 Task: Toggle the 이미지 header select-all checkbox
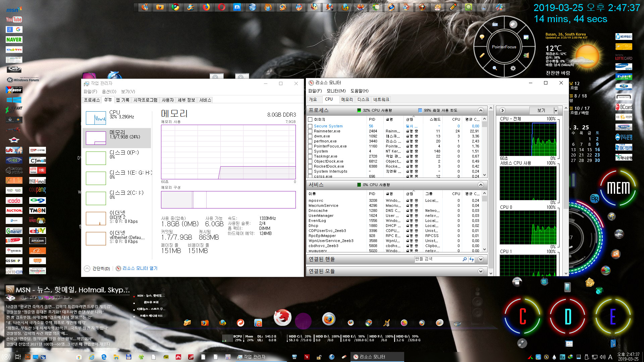(310, 119)
